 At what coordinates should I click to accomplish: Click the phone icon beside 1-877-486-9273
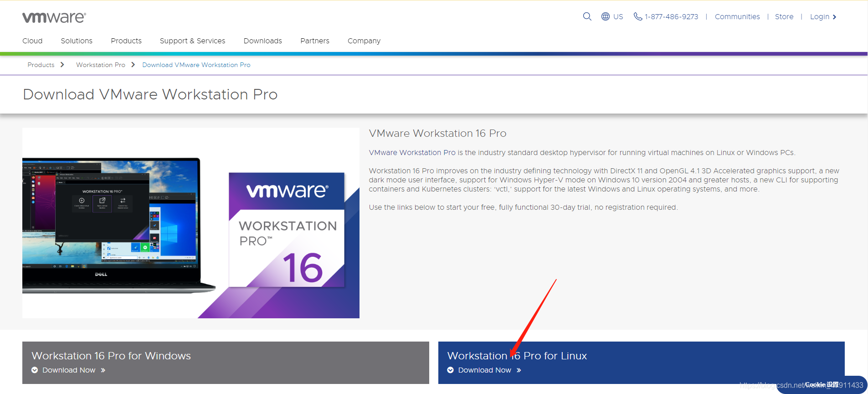coord(638,16)
